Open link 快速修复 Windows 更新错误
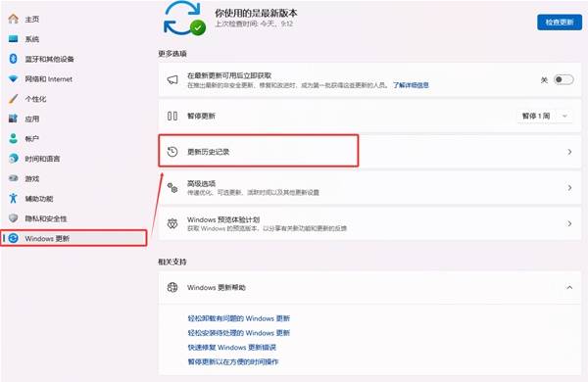 [231, 347]
